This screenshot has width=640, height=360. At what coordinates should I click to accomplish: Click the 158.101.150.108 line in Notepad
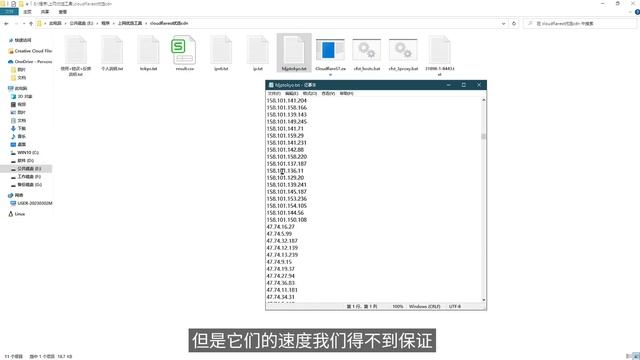tap(287, 220)
